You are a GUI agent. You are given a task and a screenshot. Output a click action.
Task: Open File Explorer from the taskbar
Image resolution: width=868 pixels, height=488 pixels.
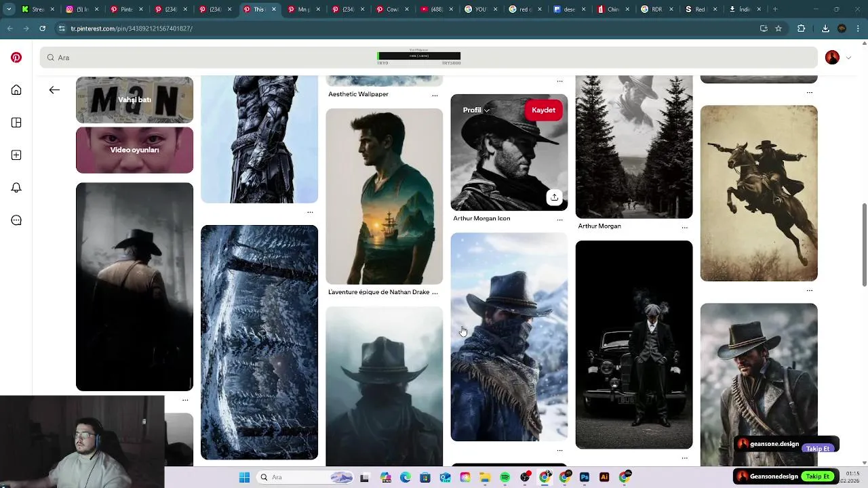[x=485, y=477]
